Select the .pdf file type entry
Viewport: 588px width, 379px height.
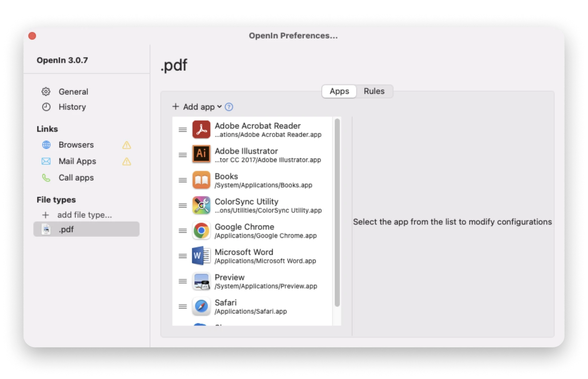tap(86, 229)
